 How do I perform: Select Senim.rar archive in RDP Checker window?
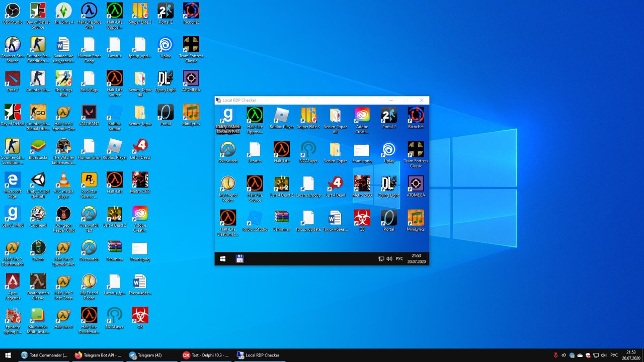click(x=282, y=221)
